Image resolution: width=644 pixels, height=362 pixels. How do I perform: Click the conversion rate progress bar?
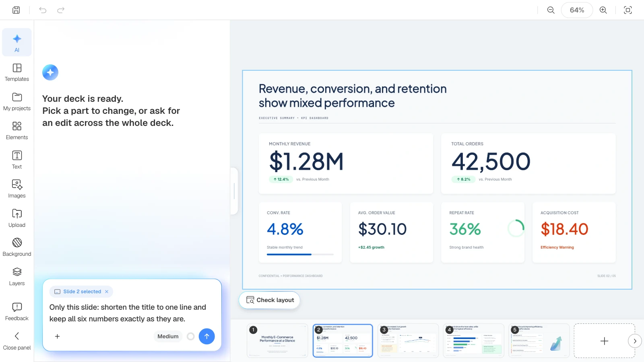click(300, 254)
